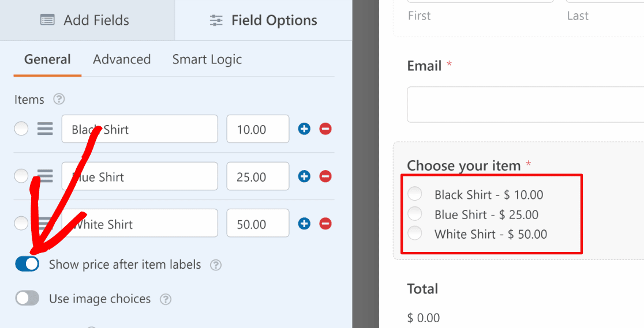Image resolution: width=644 pixels, height=328 pixels.
Task: Select Blue Shirt - $ 25.00 in preview
Action: 415,213
